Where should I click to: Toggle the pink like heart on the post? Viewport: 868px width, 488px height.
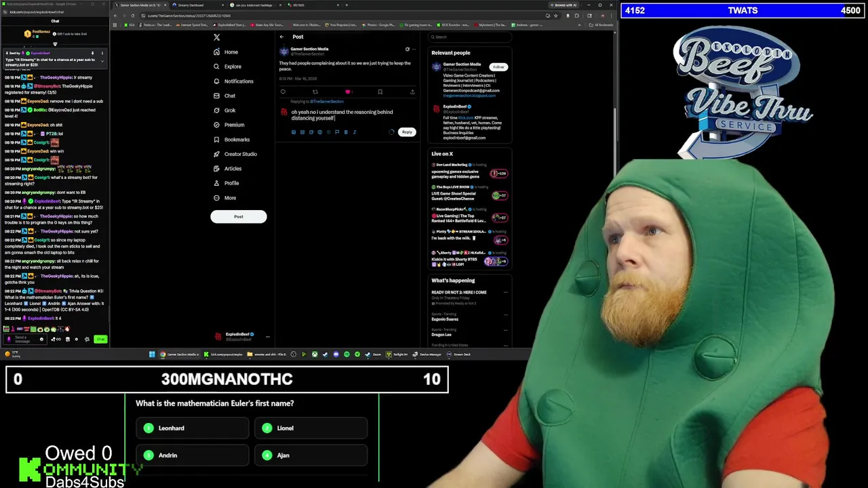pyautogui.click(x=347, y=91)
